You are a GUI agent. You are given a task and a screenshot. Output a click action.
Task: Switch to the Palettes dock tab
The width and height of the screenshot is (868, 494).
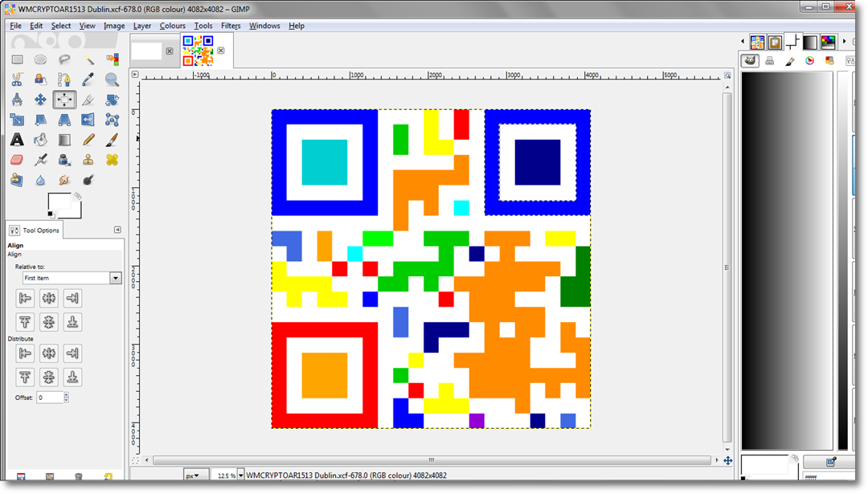click(x=828, y=42)
